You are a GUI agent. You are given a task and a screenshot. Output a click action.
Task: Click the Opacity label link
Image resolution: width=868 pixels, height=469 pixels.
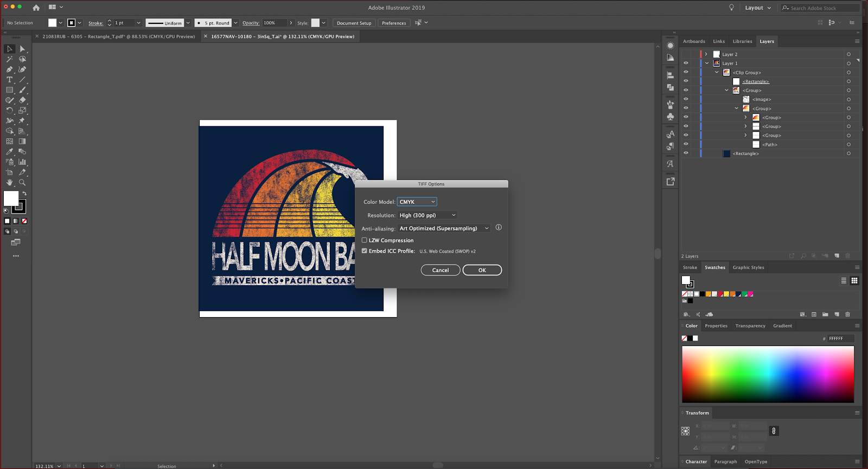(x=251, y=23)
